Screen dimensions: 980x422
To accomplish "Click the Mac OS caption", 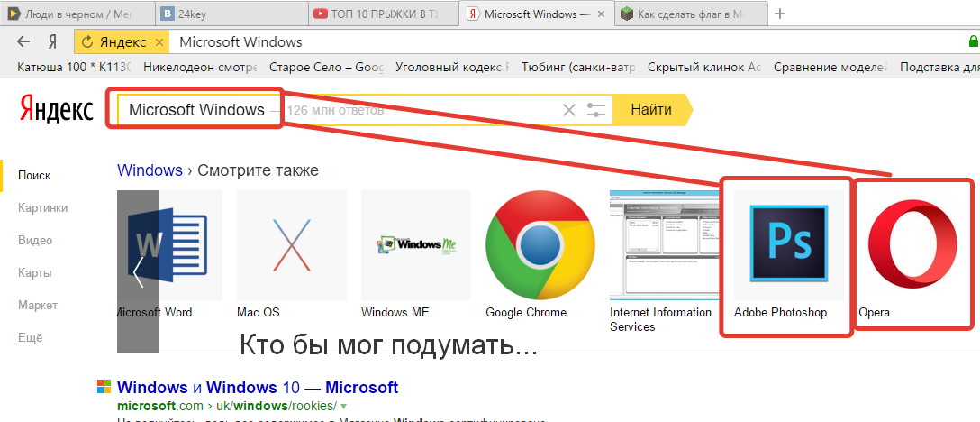I will tap(259, 312).
